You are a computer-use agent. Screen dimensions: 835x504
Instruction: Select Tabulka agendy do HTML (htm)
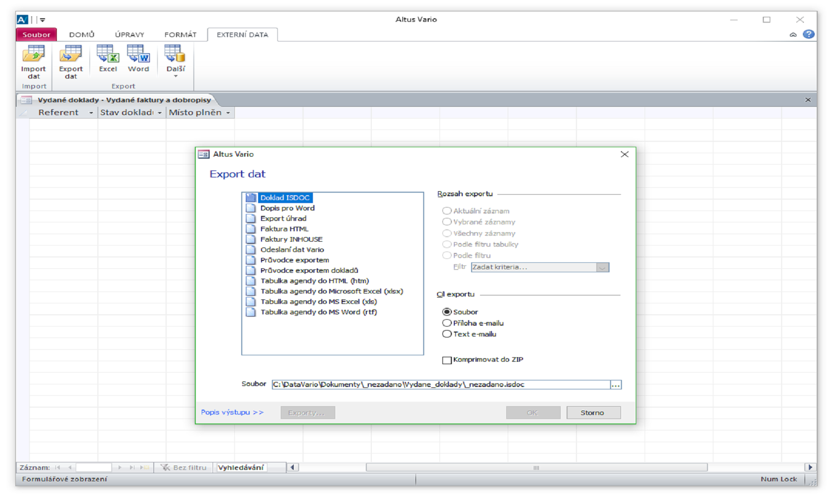(x=314, y=281)
